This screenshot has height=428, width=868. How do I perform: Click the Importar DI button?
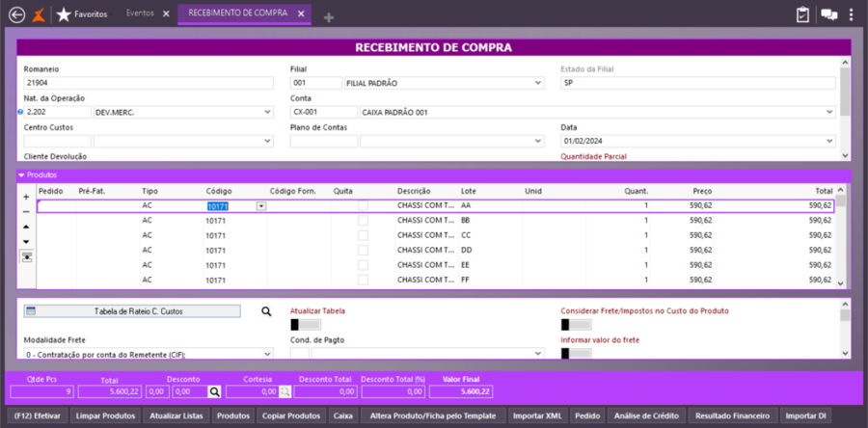805,415
